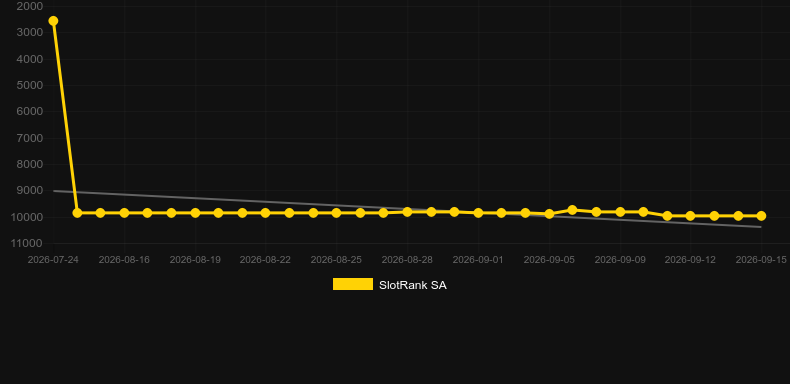This screenshot has width=790, height=384.
Task: Toggle the SlotRank SA legend color box
Action: (x=353, y=284)
